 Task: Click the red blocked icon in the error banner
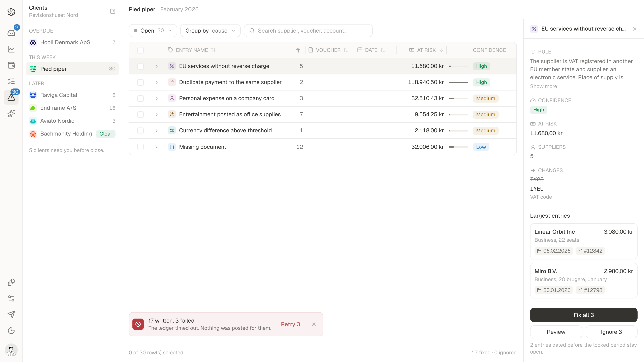138,324
